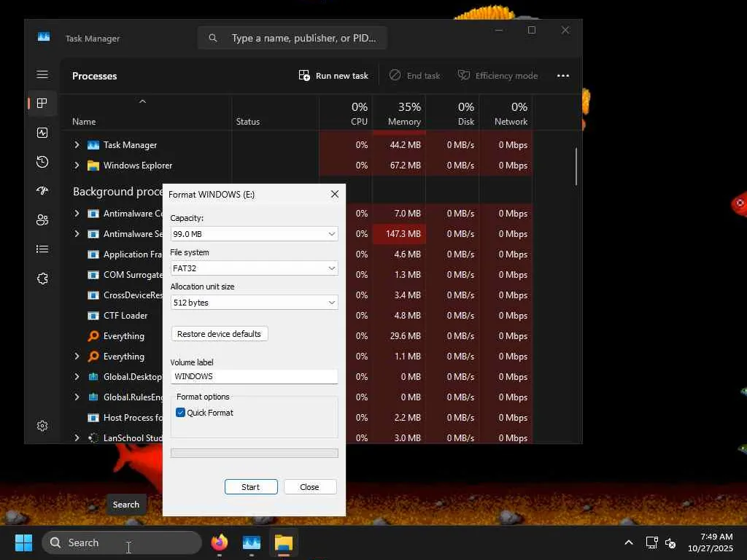Click the muted volume tray icon

(x=670, y=542)
